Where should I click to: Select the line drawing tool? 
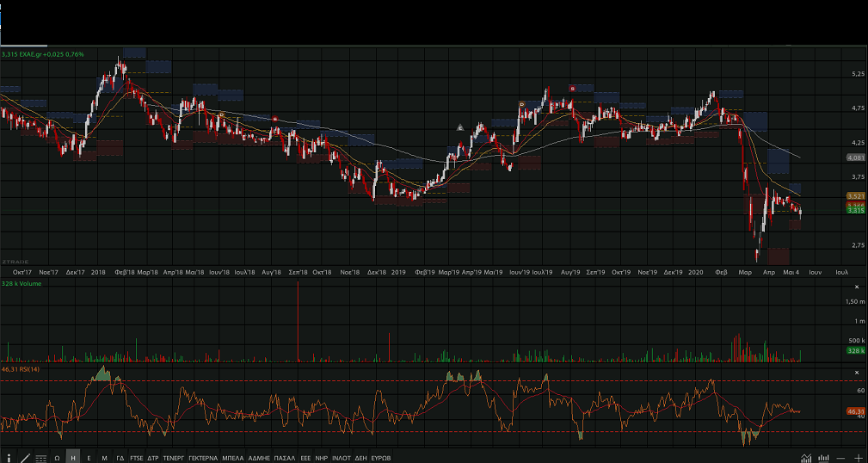(25, 457)
